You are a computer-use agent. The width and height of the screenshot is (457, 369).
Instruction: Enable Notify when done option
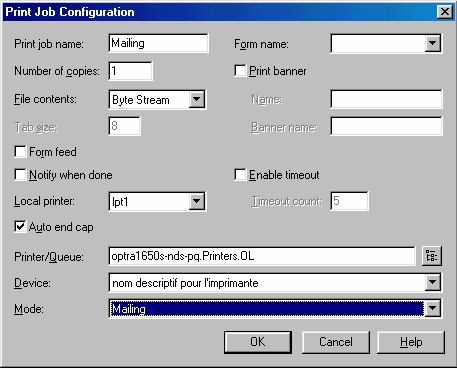[x=20, y=175]
